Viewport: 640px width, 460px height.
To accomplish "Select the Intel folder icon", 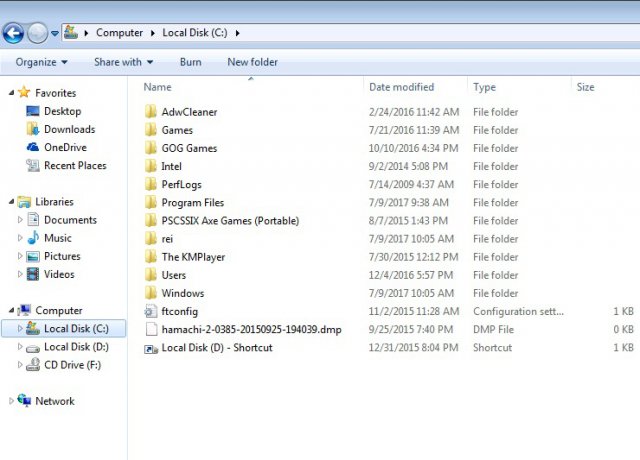I will (x=151, y=166).
